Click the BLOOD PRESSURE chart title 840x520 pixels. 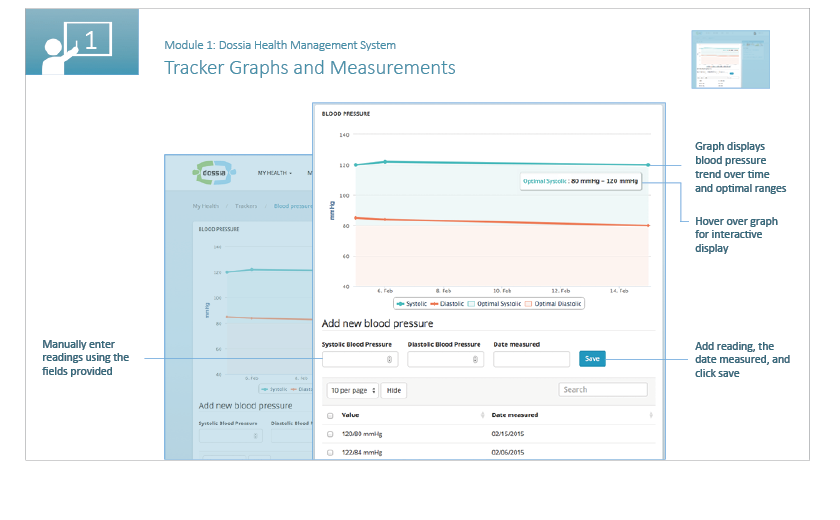pyautogui.click(x=346, y=114)
